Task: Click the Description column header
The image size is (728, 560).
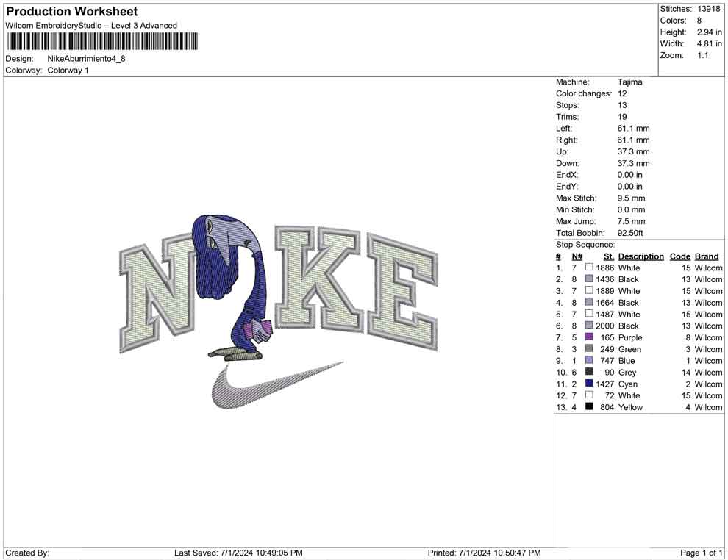Action: 641,256
